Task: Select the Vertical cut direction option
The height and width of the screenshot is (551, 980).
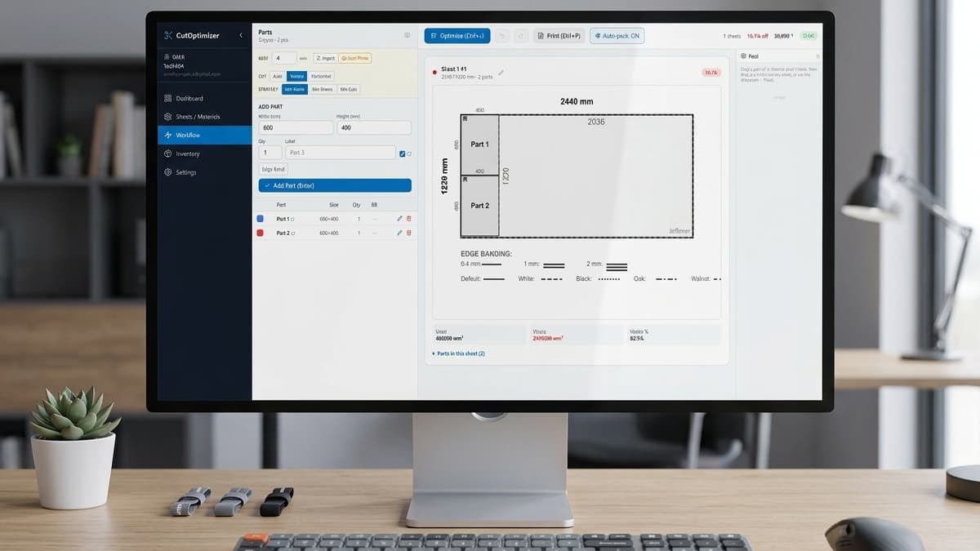Action: [297, 76]
